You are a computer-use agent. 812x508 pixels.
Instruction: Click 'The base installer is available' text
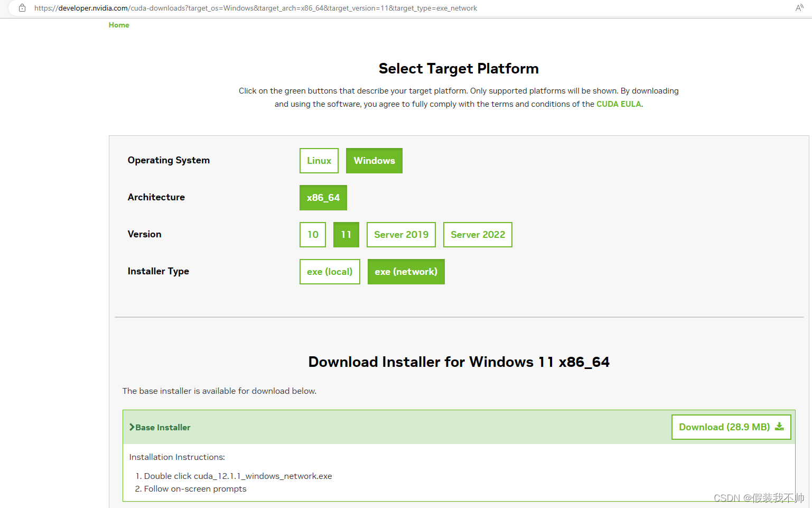pyautogui.click(x=219, y=391)
